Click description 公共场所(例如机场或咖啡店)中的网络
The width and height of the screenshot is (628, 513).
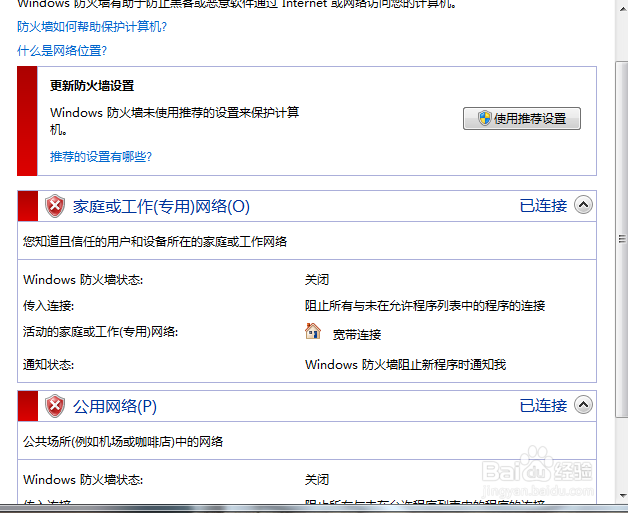(123, 442)
